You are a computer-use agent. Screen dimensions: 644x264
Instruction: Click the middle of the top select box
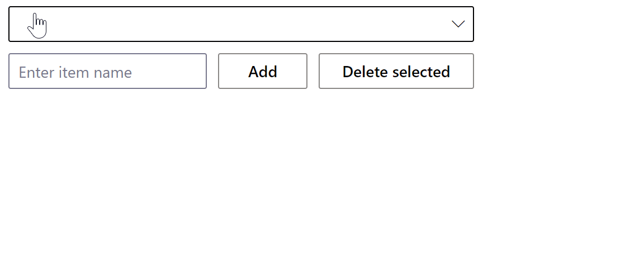click(x=241, y=24)
